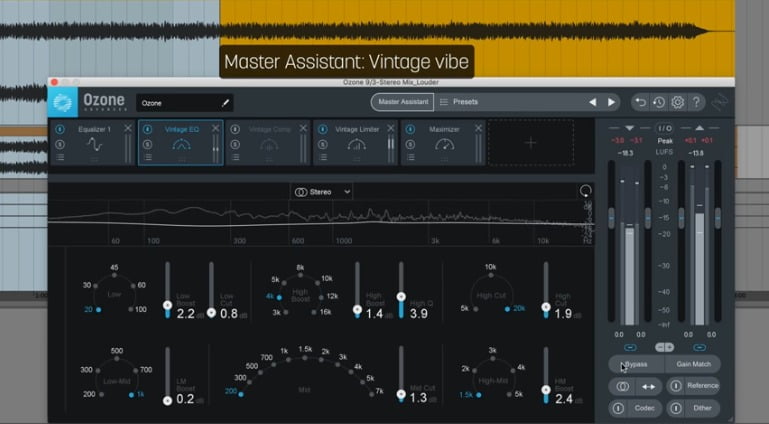The height and width of the screenshot is (424, 769).
Task: Click the pencil icon beside the Ozone preset name
Action: (225, 103)
